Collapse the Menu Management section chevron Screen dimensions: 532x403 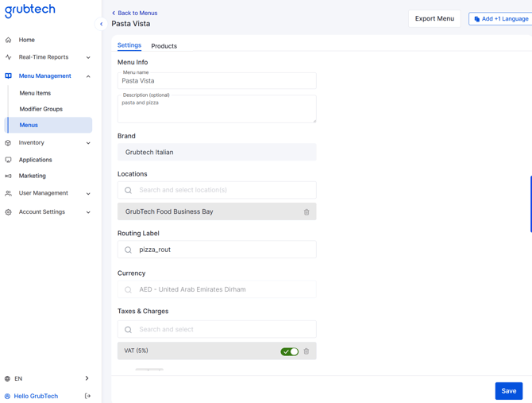point(88,76)
